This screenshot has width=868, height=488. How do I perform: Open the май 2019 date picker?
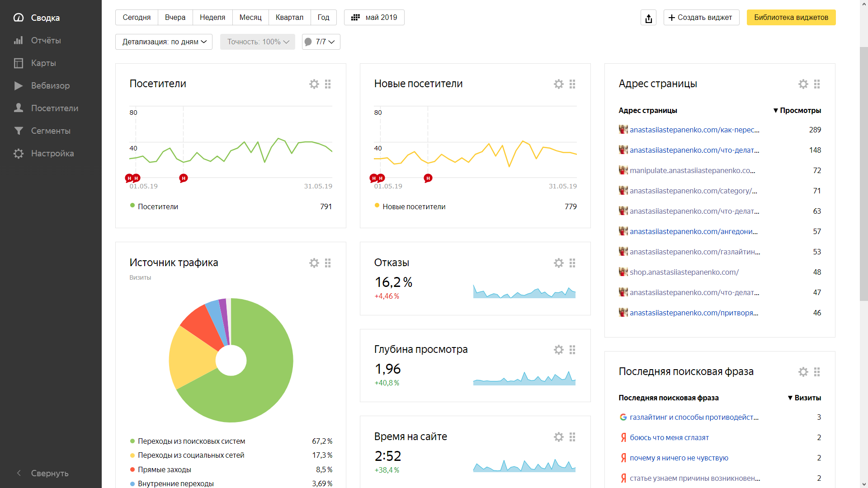(x=374, y=18)
